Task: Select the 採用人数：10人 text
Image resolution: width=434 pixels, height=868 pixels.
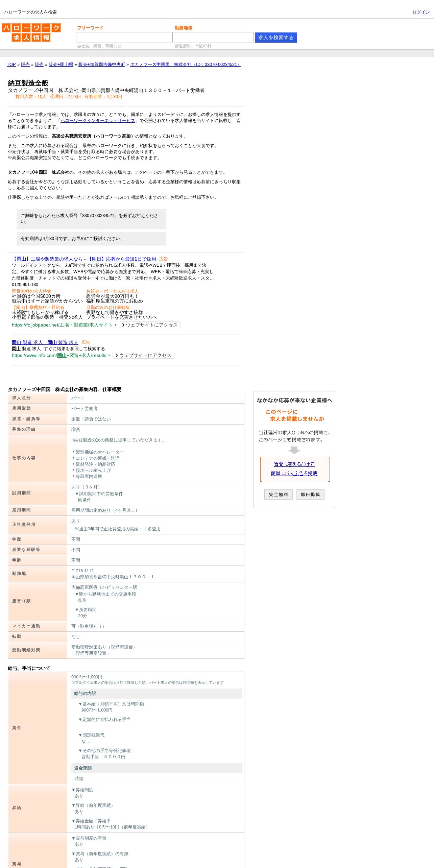Action: (x=31, y=97)
